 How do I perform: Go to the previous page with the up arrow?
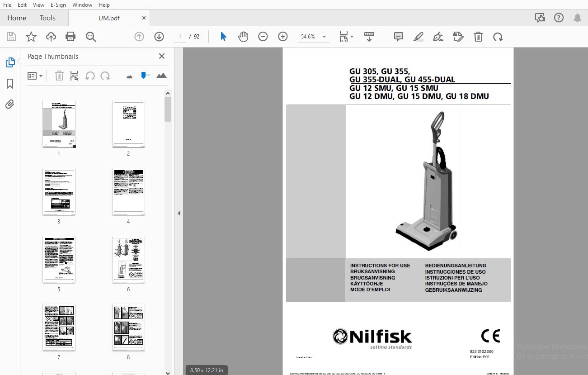139,37
